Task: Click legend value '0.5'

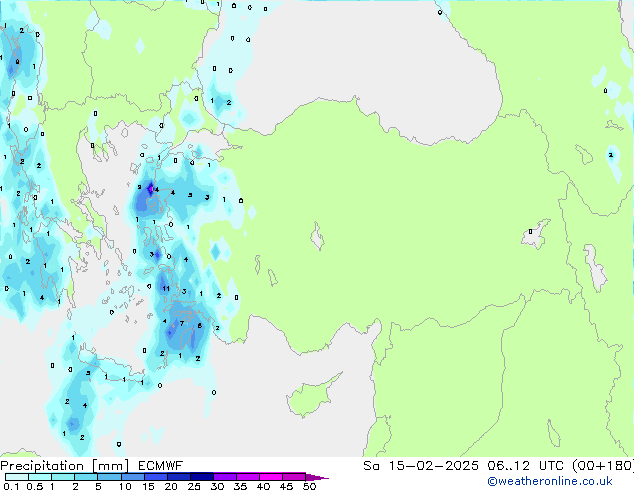Action: (34, 486)
